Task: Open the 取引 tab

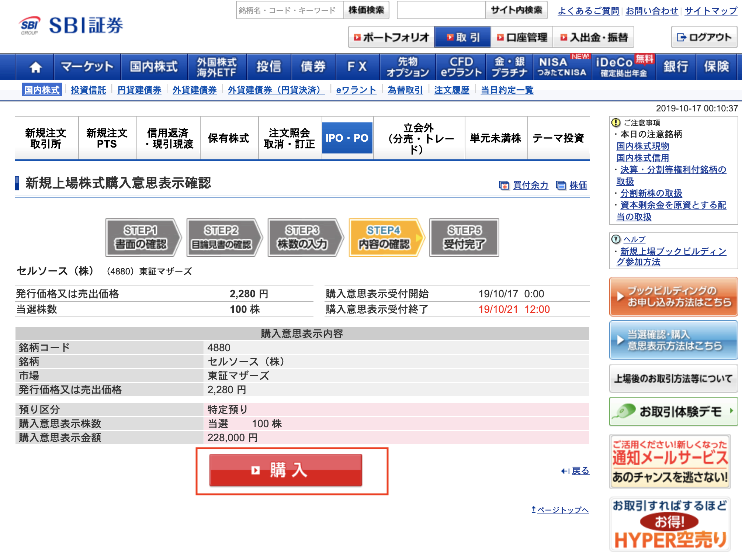Action: click(x=463, y=37)
